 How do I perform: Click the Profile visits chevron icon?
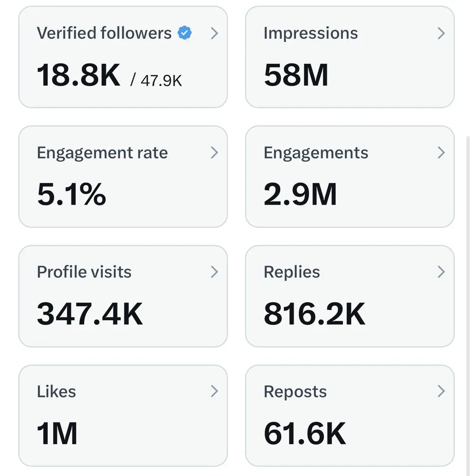pyautogui.click(x=214, y=272)
